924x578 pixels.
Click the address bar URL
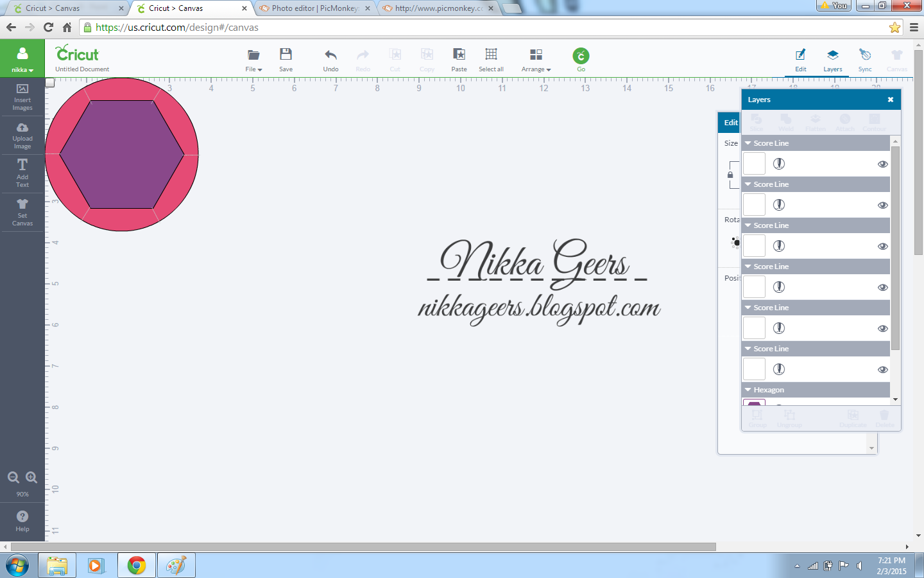(177, 28)
